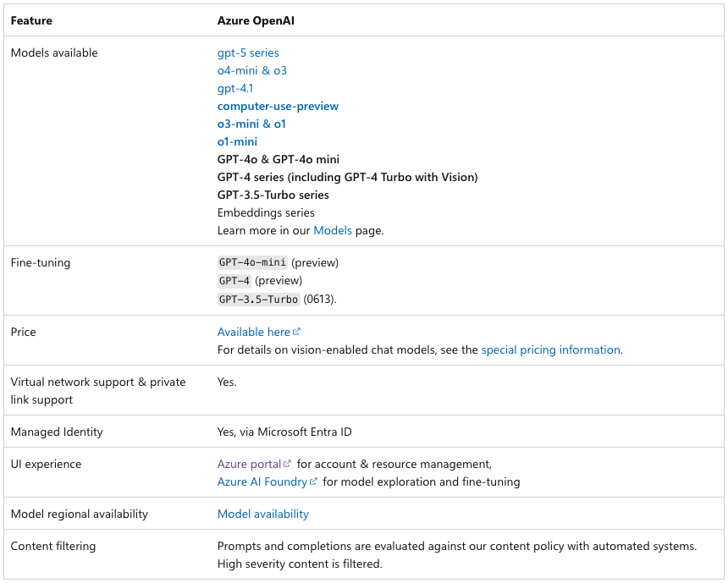The height and width of the screenshot is (583, 728).
Task: Click Virtual network support & private link support
Action: coord(98,391)
